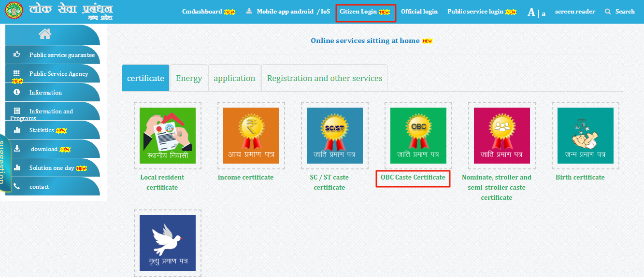Click Official login in the header

pyautogui.click(x=419, y=12)
